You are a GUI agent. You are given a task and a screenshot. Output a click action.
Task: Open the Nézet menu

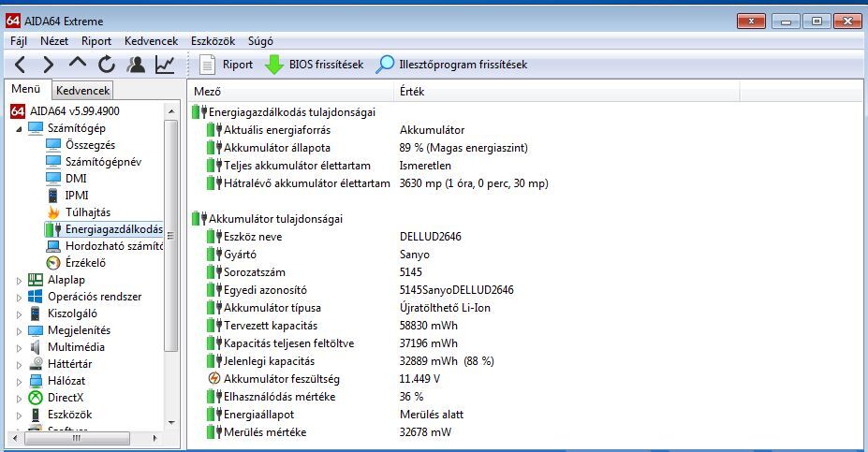(54, 41)
